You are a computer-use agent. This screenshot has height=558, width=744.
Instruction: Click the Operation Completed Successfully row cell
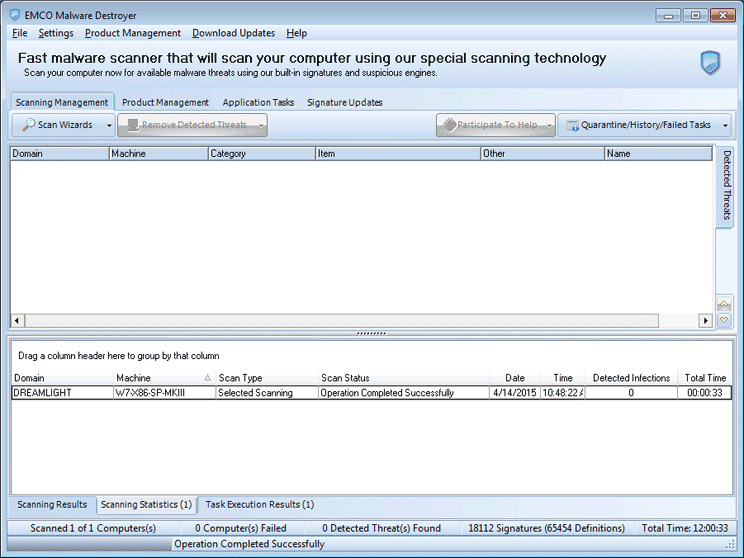pos(404,393)
